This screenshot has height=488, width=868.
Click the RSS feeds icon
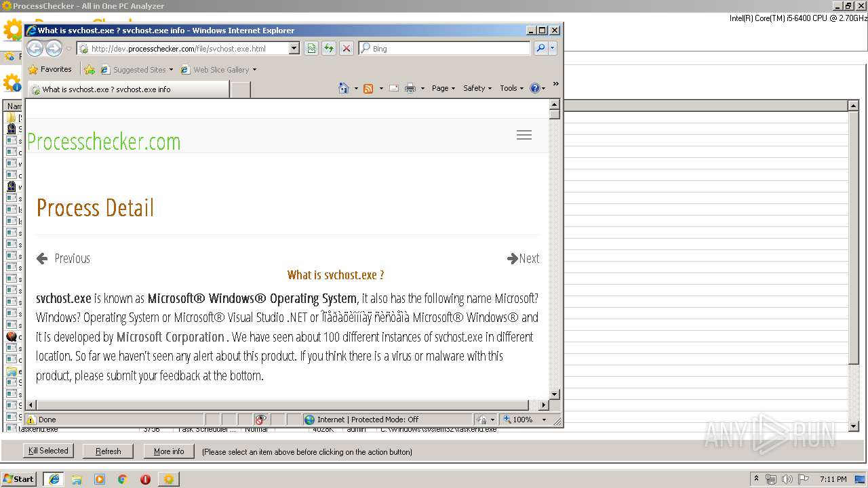coord(368,88)
